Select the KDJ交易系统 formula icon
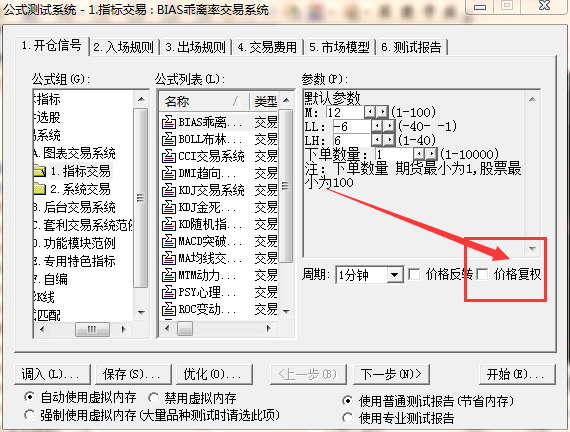 click(169, 190)
